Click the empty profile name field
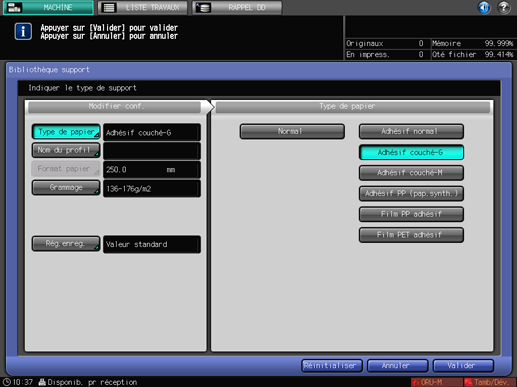Screen dimensions: 517x387 (x=152, y=151)
